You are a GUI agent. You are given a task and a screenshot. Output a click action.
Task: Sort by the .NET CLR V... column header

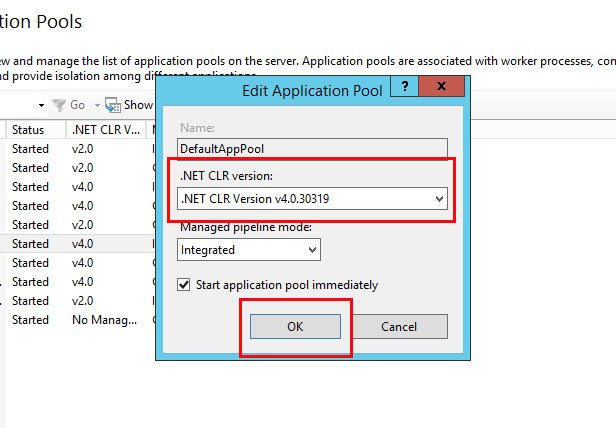point(106,130)
